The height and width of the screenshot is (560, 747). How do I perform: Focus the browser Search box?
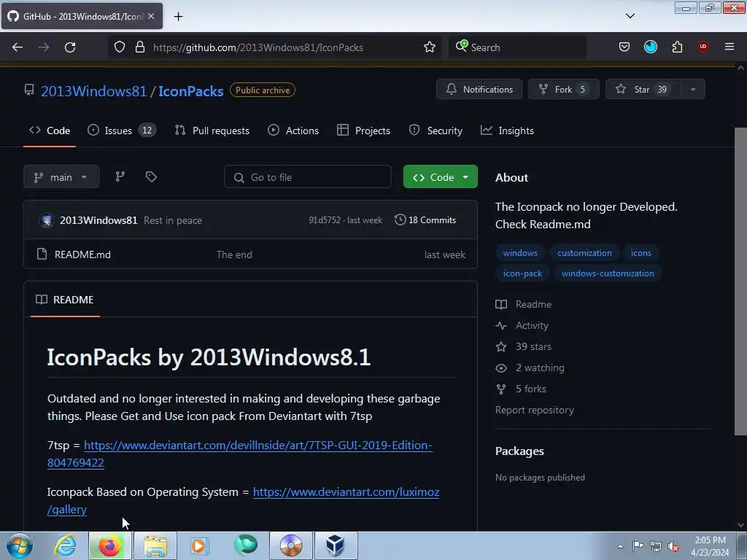coord(517,47)
